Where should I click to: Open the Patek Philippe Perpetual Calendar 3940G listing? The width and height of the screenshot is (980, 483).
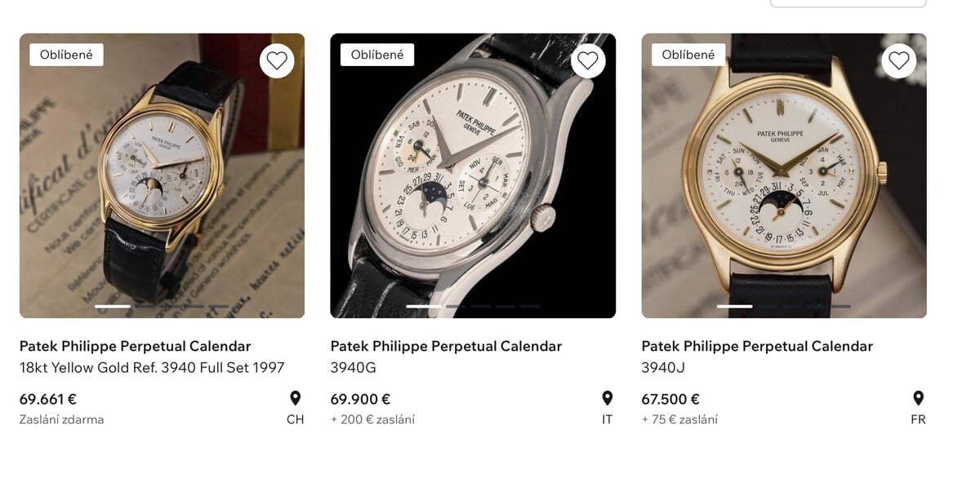[x=446, y=346]
